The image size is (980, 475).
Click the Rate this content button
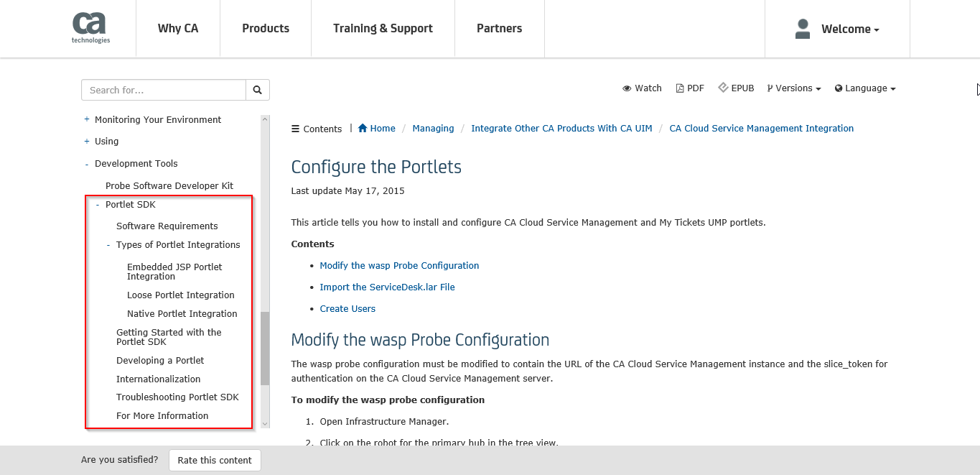(x=215, y=461)
